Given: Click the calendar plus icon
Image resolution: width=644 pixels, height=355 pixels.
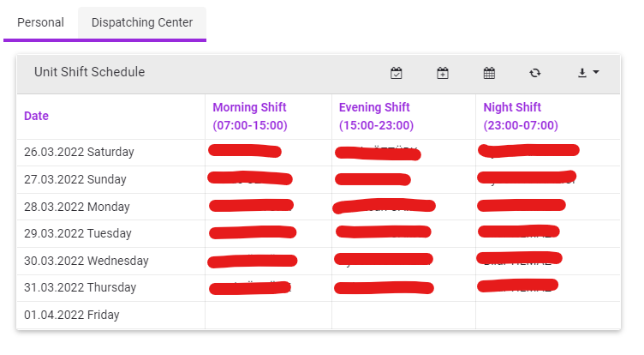Looking at the screenshot, I should coord(443,73).
